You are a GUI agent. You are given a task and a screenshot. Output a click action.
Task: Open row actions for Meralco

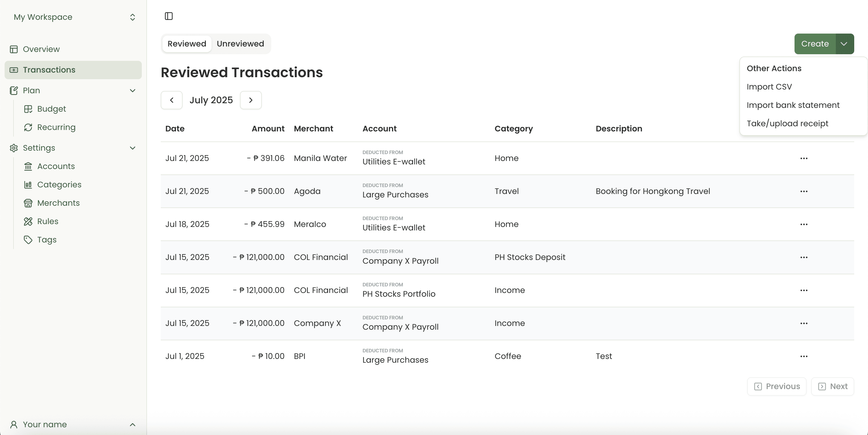[x=804, y=224]
